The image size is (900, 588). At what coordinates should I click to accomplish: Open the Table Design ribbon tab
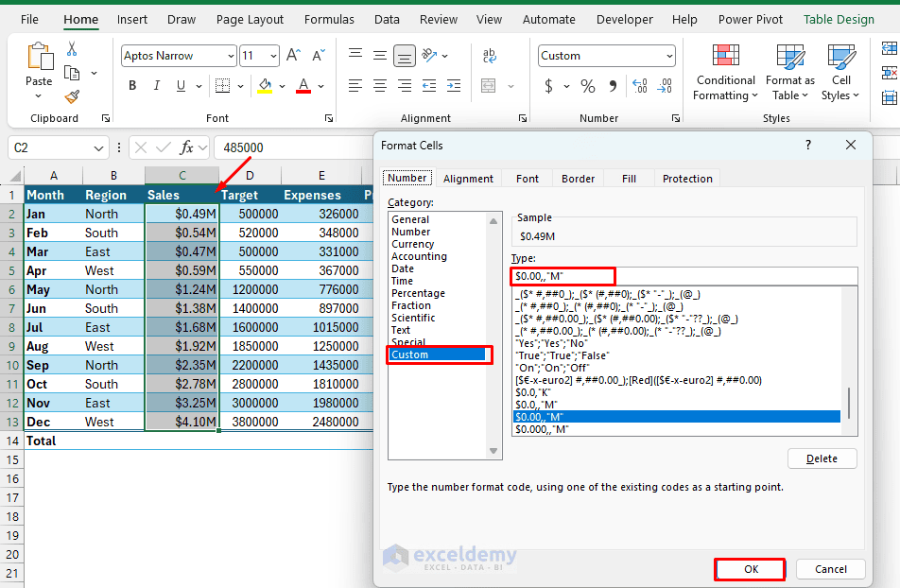(x=839, y=20)
